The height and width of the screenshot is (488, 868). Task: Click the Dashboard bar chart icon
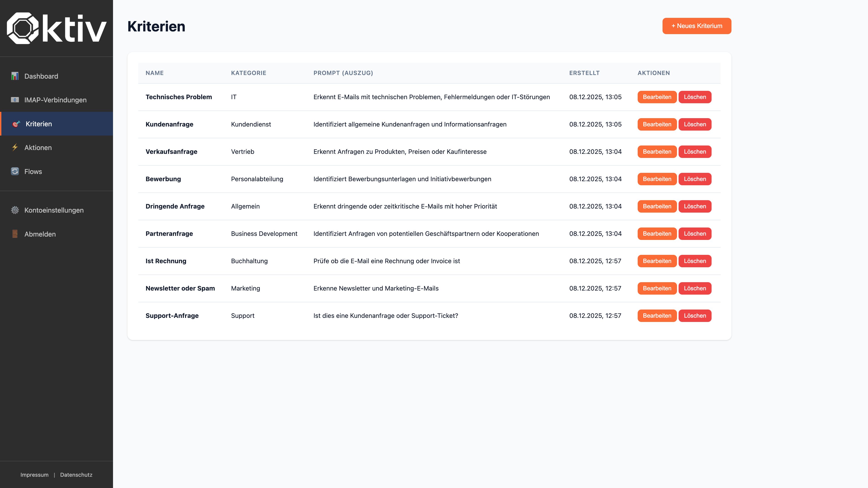click(x=15, y=76)
